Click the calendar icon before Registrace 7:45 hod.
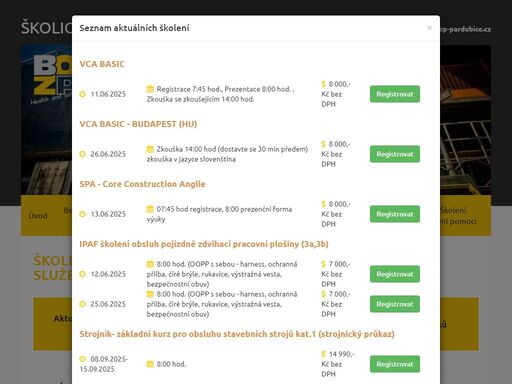Screen dimensions: 512x384 click(150, 89)
